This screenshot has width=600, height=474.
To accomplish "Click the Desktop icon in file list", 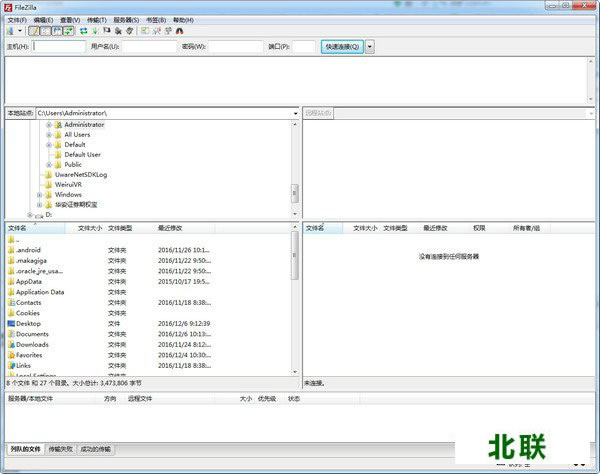I will click(11, 324).
